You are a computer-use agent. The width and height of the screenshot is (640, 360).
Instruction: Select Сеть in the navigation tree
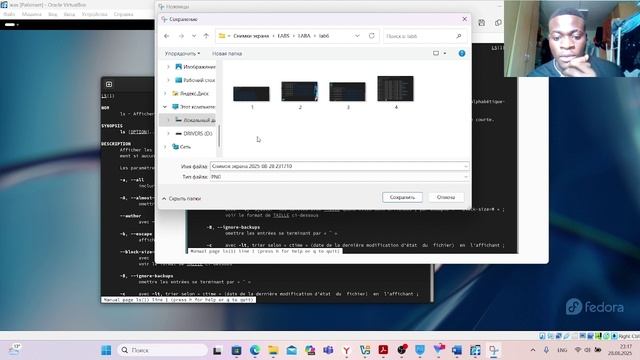click(x=182, y=147)
